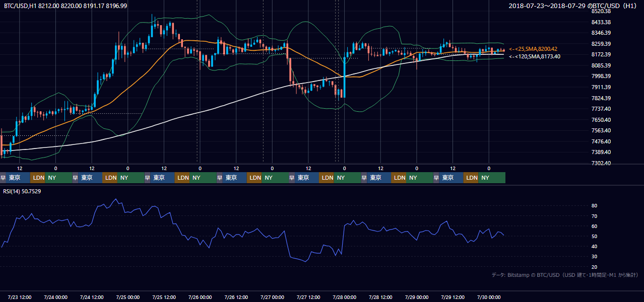Click the 7/25 00:00 time axis label
644x302 pixels.
click(127, 297)
